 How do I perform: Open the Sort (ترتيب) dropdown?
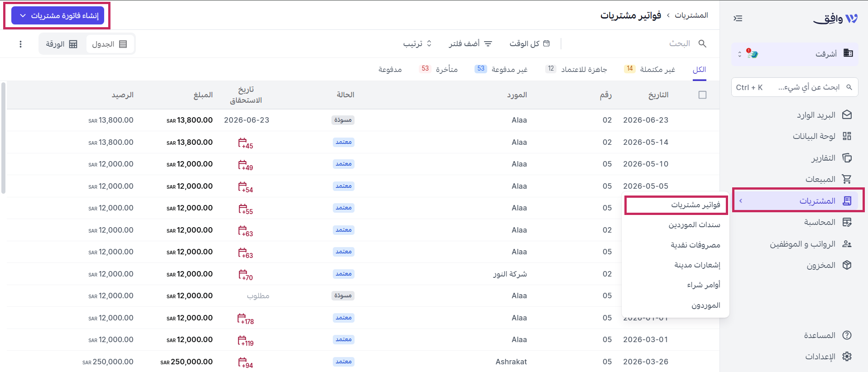point(417,43)
